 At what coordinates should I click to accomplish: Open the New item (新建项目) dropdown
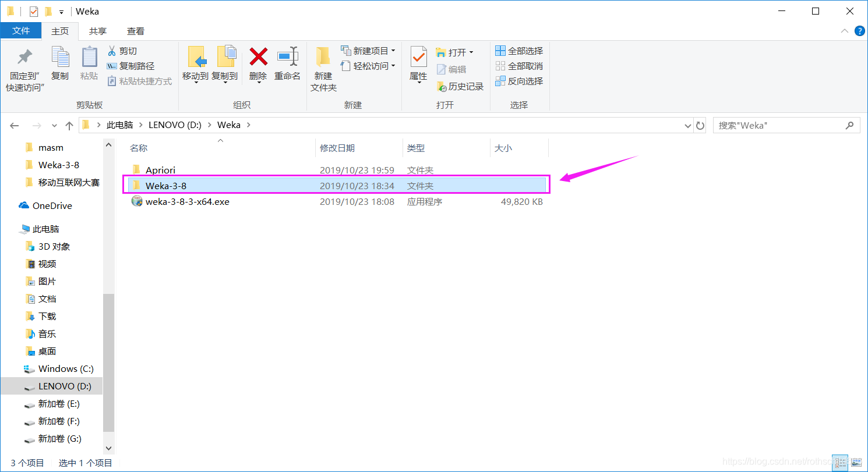click(368, 51)
